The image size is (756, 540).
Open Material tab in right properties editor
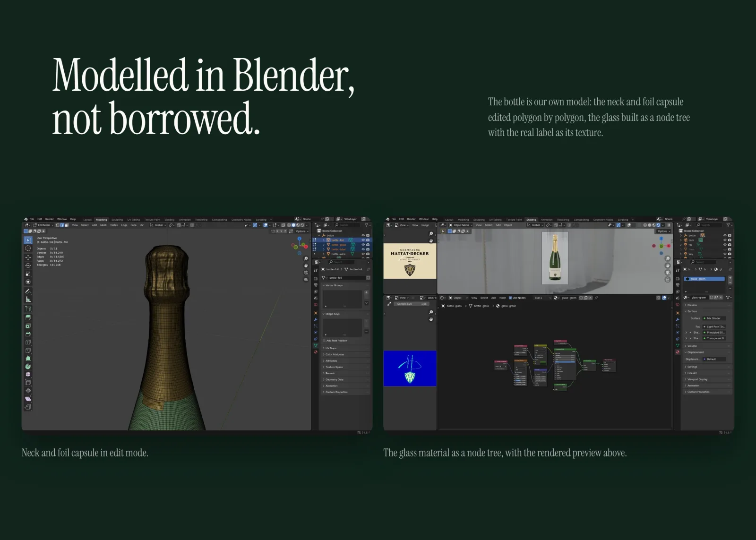(x=678, y=352)
